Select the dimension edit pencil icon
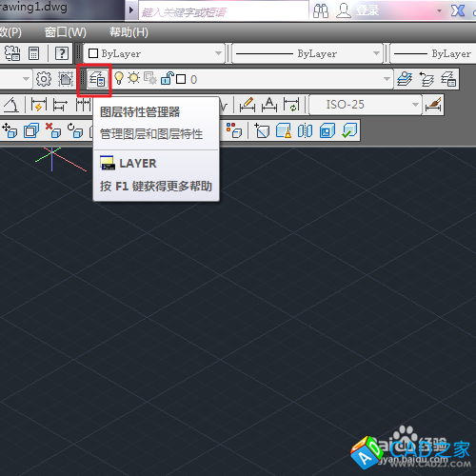The width and height of the screenshot is (476, 476). (248, 105)
